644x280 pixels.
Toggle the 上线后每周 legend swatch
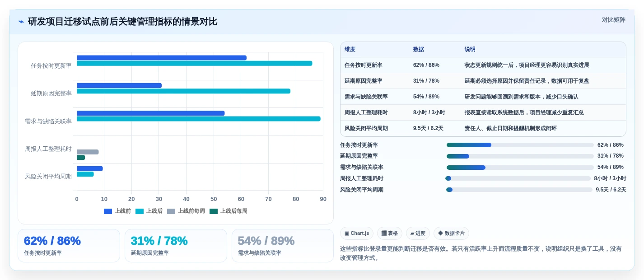coord(214,211)
